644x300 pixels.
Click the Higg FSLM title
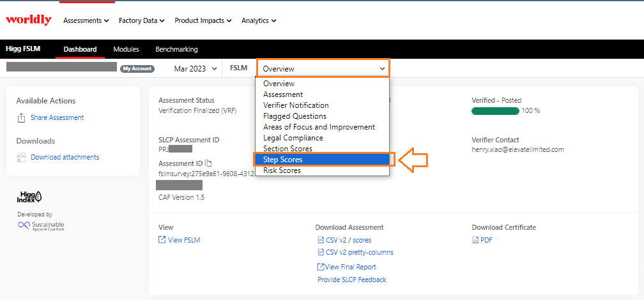(x=23, y=49)
